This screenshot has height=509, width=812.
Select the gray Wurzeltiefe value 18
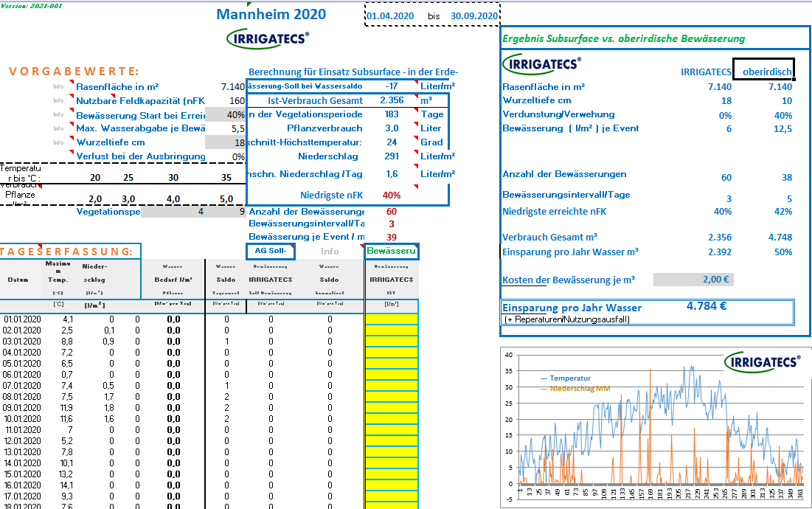[225, 142]
